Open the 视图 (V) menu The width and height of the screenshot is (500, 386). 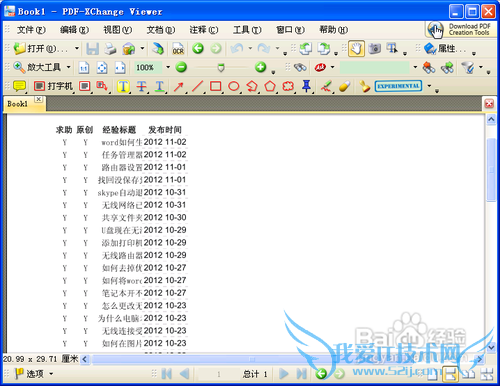click(118, 30)
